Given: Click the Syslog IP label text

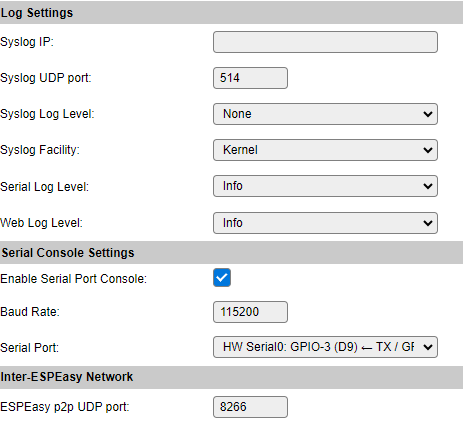Looking at the screenshot, I should click(27, 42).
